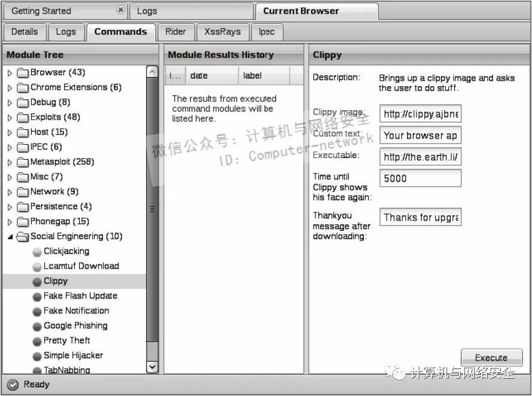The image size is (532, 396).
Task: Select the Simple Hijacker module
Action: coord(73,355)
